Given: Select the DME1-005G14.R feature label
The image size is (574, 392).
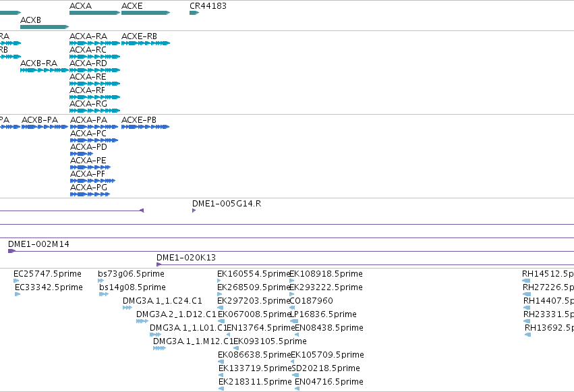Looking at the screenshot, I should pyautogui.click(x=227, y=204).
